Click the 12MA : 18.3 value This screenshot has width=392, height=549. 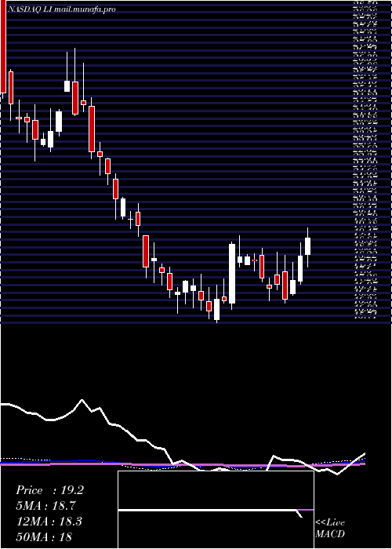pyautogui.click(x=49, y=521)
